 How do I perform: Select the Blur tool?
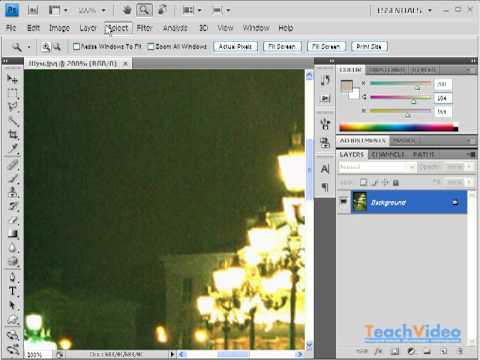click(12, 248)
